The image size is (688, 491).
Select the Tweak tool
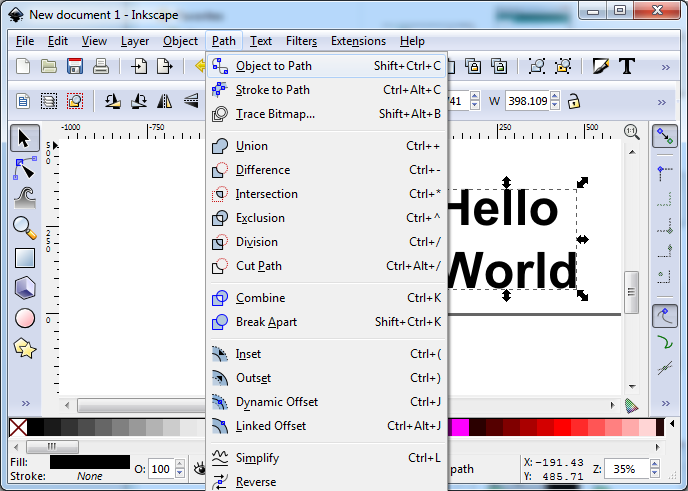pos(25,198)
